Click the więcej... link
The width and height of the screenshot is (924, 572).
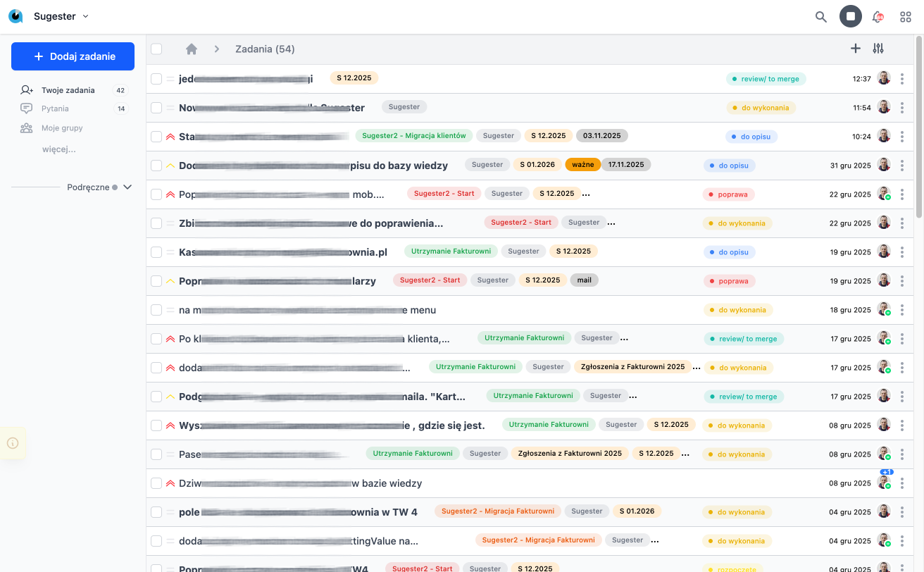(x=58, y=149)
